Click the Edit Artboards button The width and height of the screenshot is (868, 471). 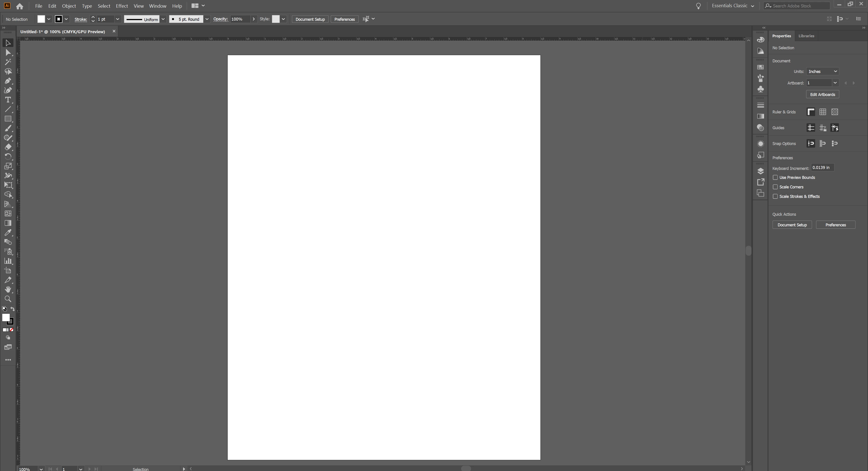[822, 95]
